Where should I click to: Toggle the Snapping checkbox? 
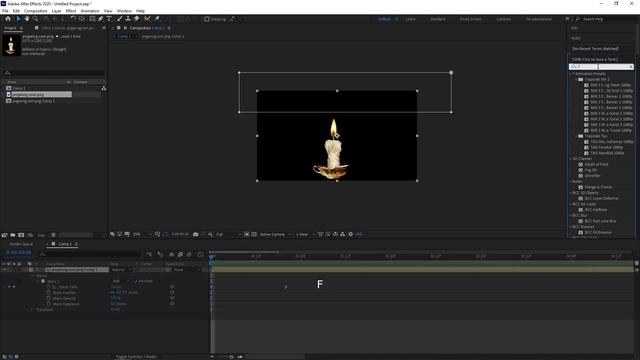(x=207, y=19)
